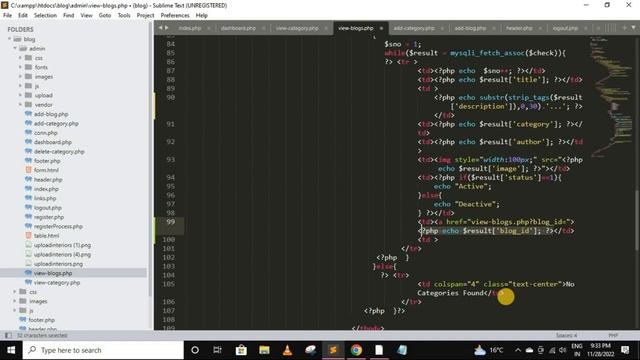Switch to the header.php tab
The image size is (640, 360).
(x=519, y=28)
